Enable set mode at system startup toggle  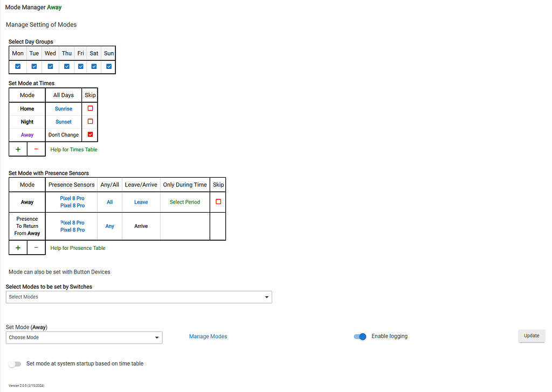point(15,363)
